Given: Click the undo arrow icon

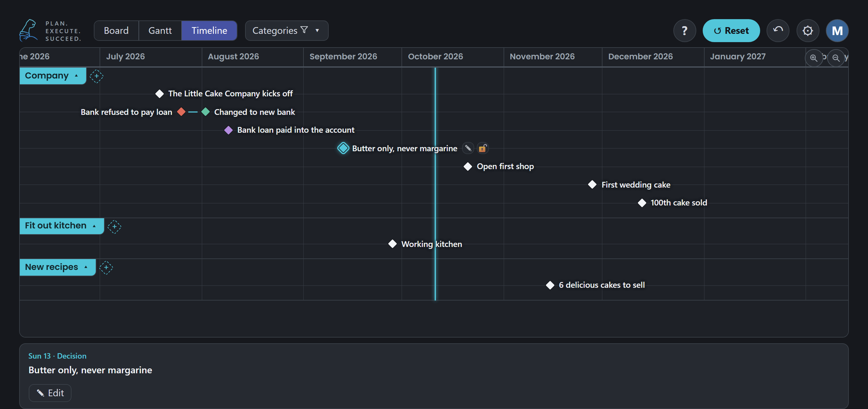Looking at the screenshot, I should (778, 31).
